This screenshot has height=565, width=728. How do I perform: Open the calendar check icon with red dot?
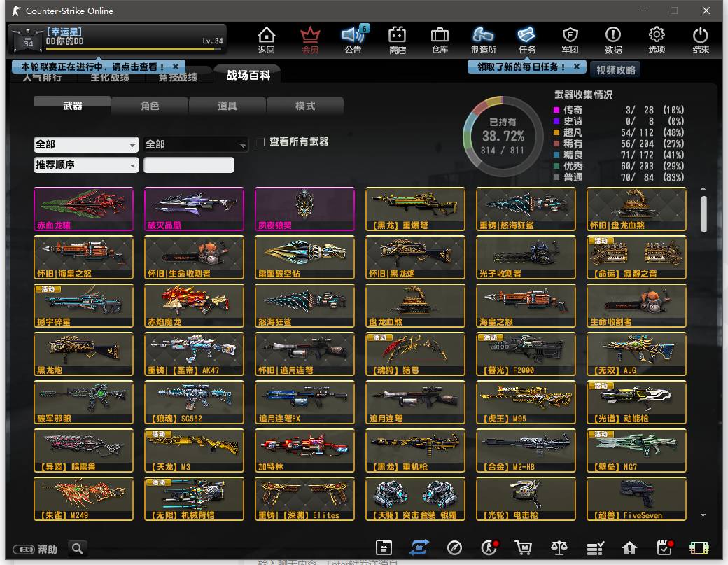click(x=665, y=548)
